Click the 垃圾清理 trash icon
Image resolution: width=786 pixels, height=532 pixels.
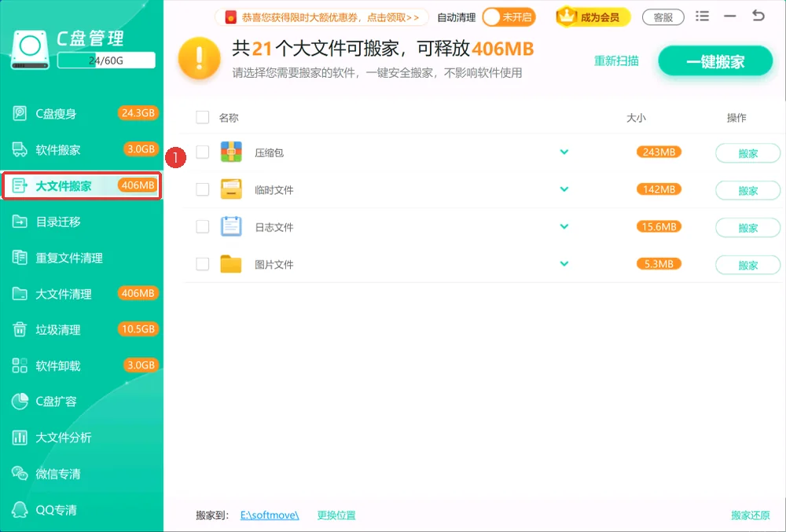coord(20,329)
